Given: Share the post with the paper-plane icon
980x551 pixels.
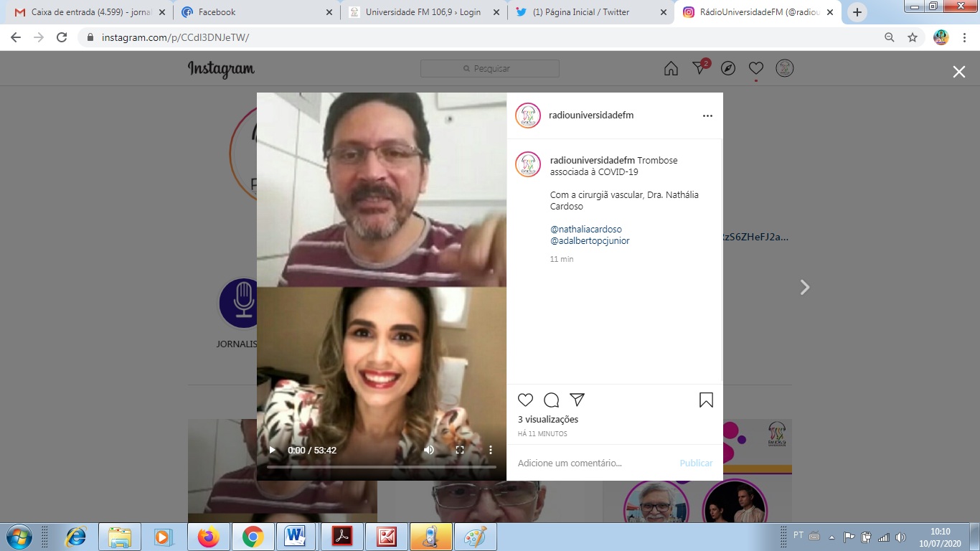Looking at the screenshot, I should click(x=577, y=400).
